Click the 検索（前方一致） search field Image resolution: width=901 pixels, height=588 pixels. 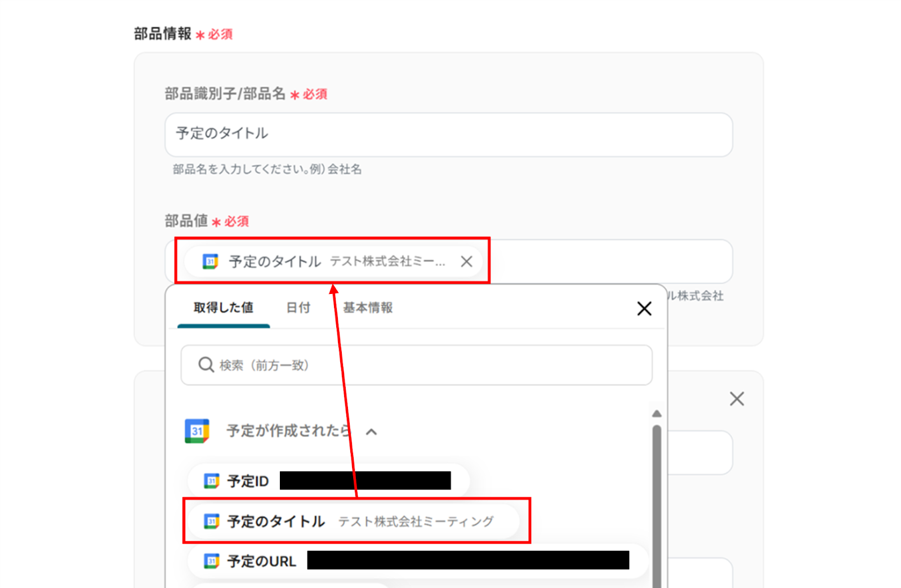point(417,365)
